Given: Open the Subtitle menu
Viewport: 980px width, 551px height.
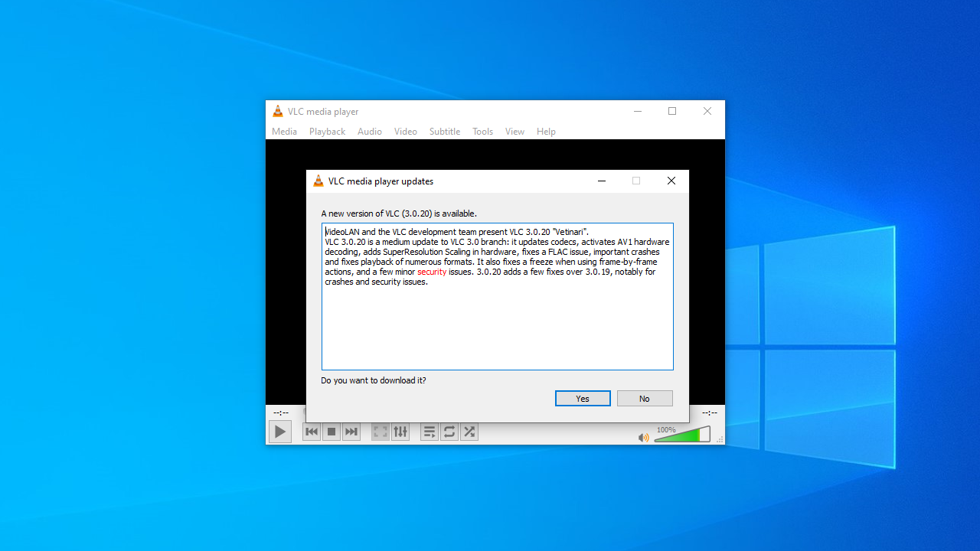Looking at the screenshot, I should pos(445,132).
